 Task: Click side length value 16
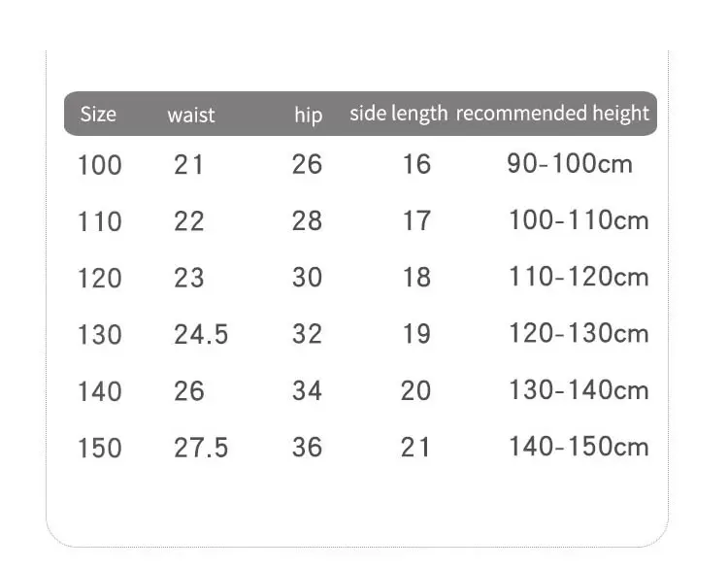[416, 164]
